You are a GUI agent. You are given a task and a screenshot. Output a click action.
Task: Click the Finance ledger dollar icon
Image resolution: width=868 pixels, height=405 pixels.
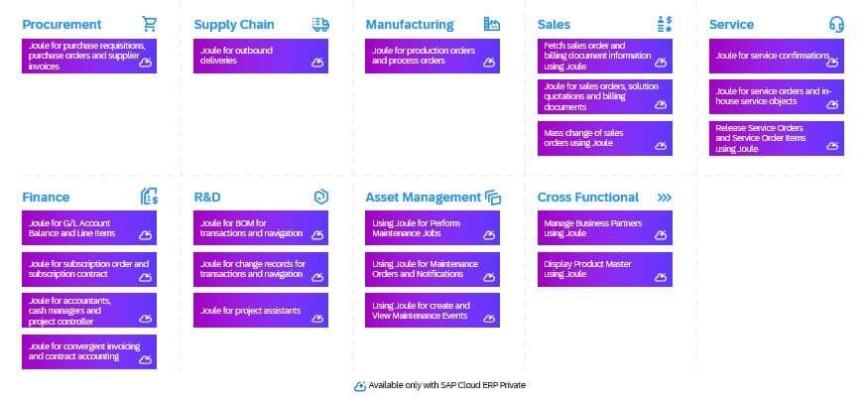click(150, 197)
